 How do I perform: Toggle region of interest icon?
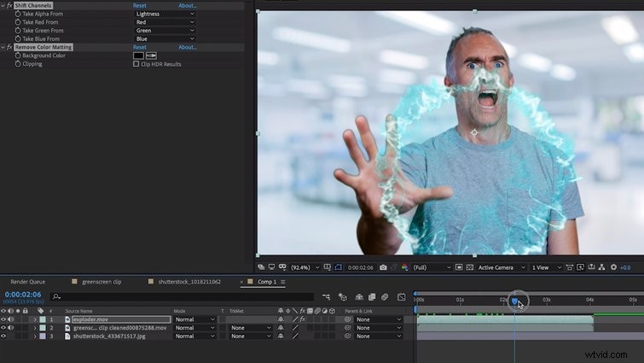pos(459,267)
